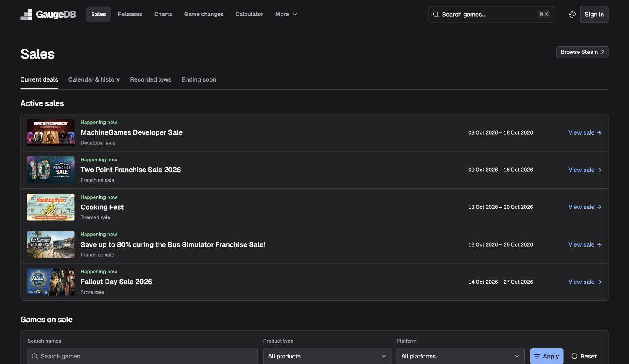The width and height of the screenshot is (629, 364).
Task: Open the Bus Simulator sale thumbnail
Action: [x=50, y=245]
